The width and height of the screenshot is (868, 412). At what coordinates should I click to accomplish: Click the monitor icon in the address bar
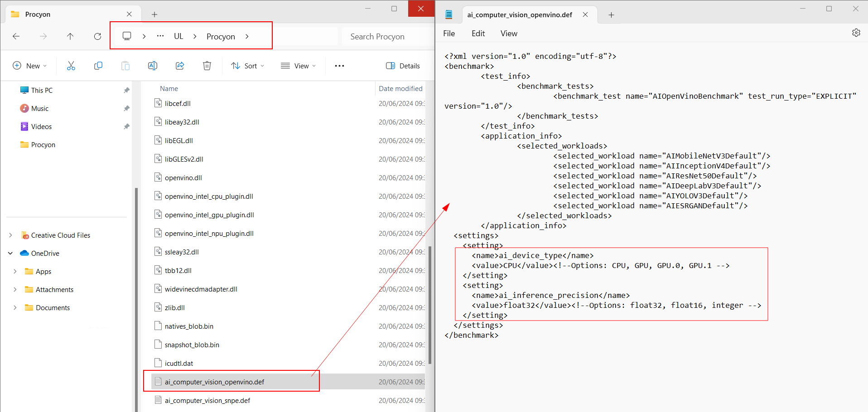click(127, 36)
